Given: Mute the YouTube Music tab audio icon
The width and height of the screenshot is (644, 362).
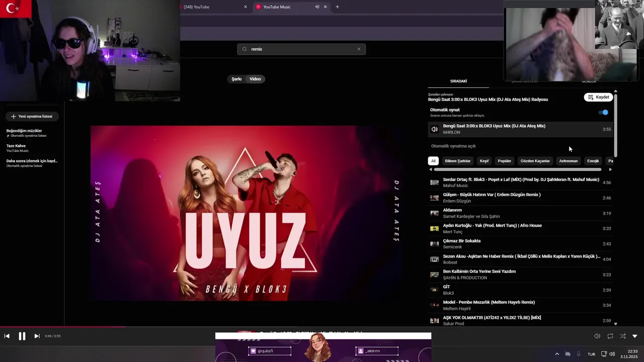Looking at the screenshot, I should (x=317, y=7).
